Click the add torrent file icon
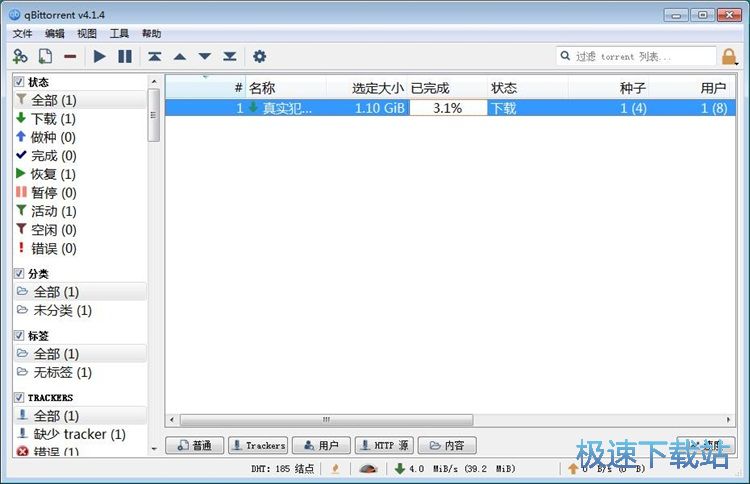The image size is (750, 484). (x=45, y=56)
